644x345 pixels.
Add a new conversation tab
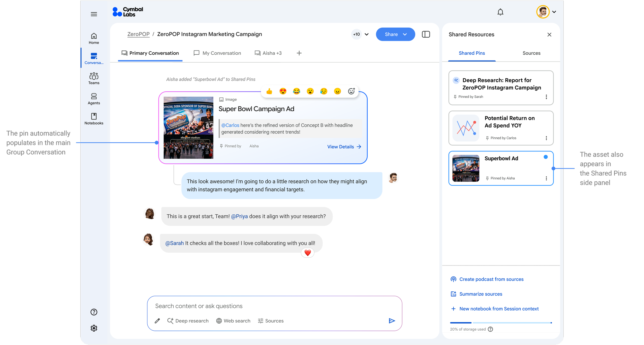pyautogui.click(x=299, y=53)
